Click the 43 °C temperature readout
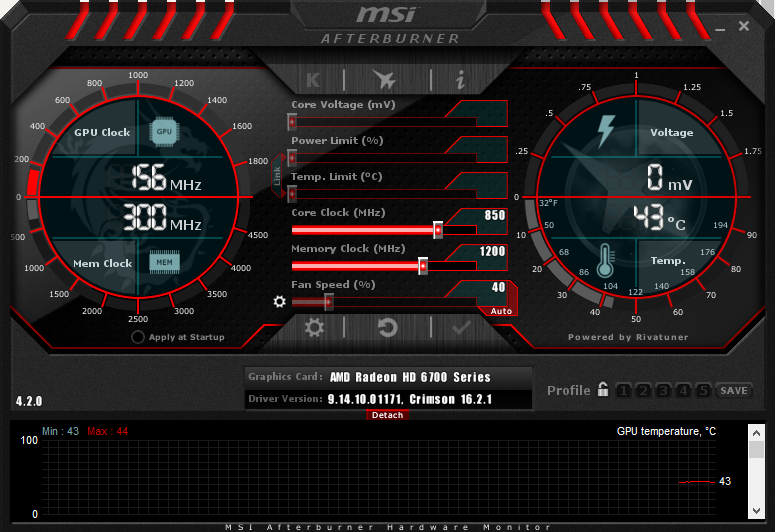This screenshot has height=532, width=775. pyautogui.click(x=660, y=218)
